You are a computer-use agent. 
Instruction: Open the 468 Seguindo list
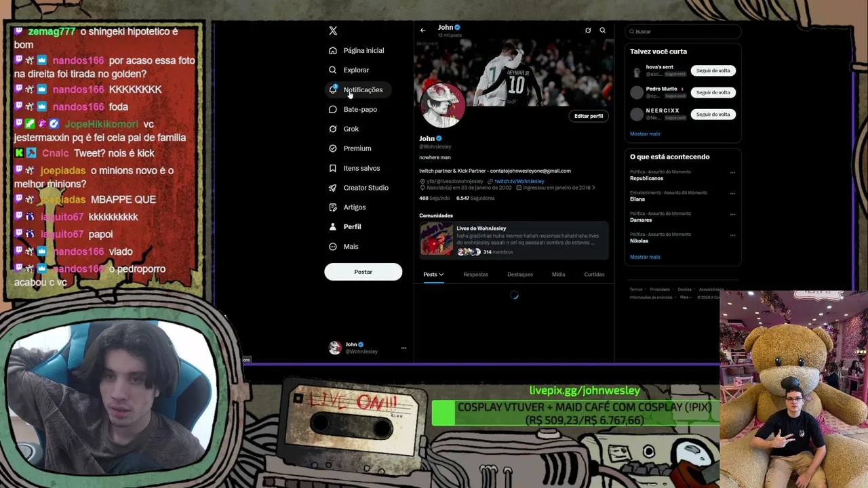(434, 198)
